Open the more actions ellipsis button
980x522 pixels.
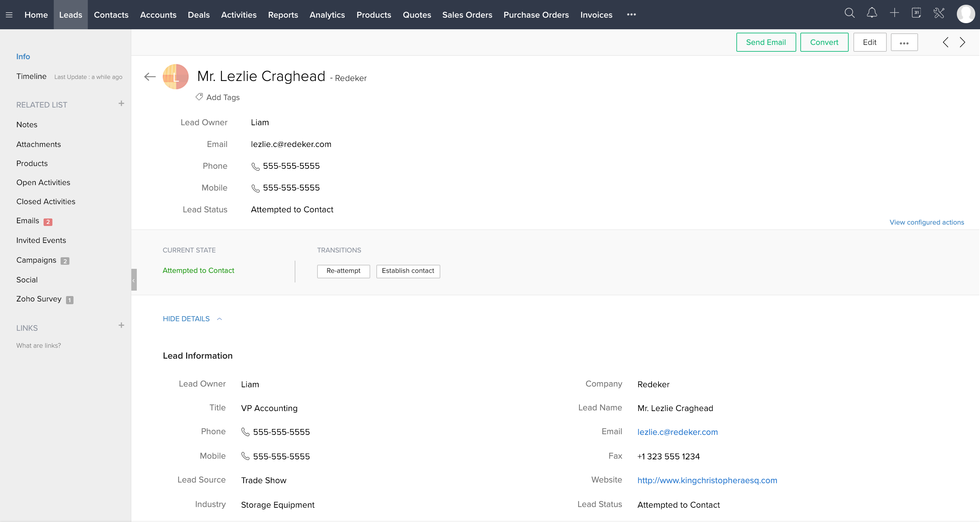[904, 43]
